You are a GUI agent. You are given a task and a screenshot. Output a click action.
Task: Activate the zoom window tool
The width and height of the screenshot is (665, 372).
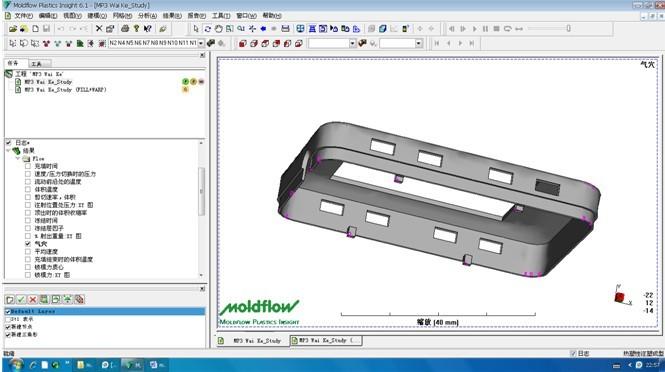click(229, 29)
